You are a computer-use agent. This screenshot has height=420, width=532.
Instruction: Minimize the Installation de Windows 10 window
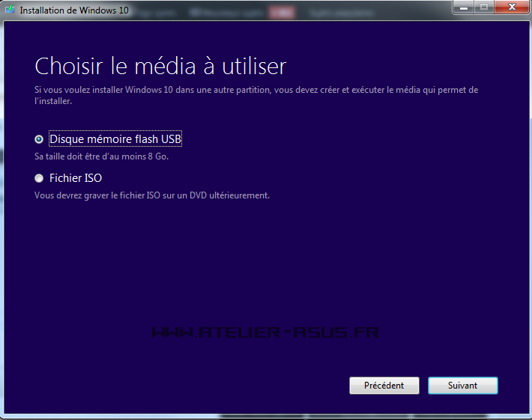click(463, 7)
